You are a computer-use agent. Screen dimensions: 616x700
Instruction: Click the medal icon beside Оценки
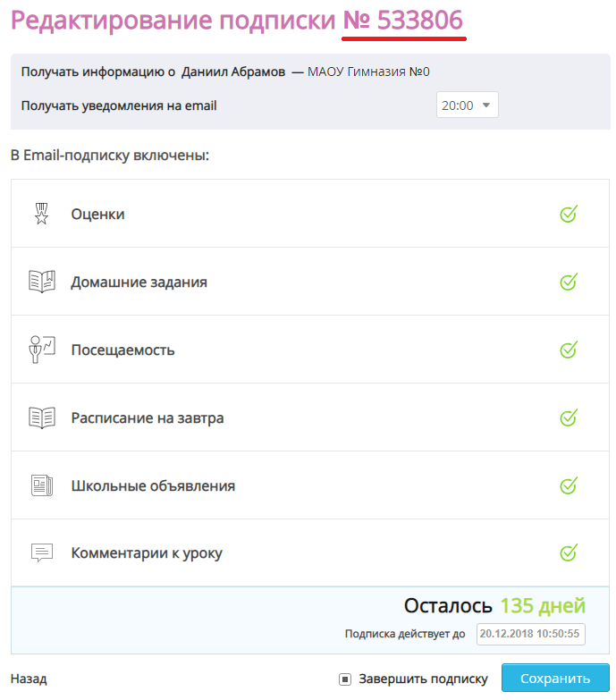41,214
